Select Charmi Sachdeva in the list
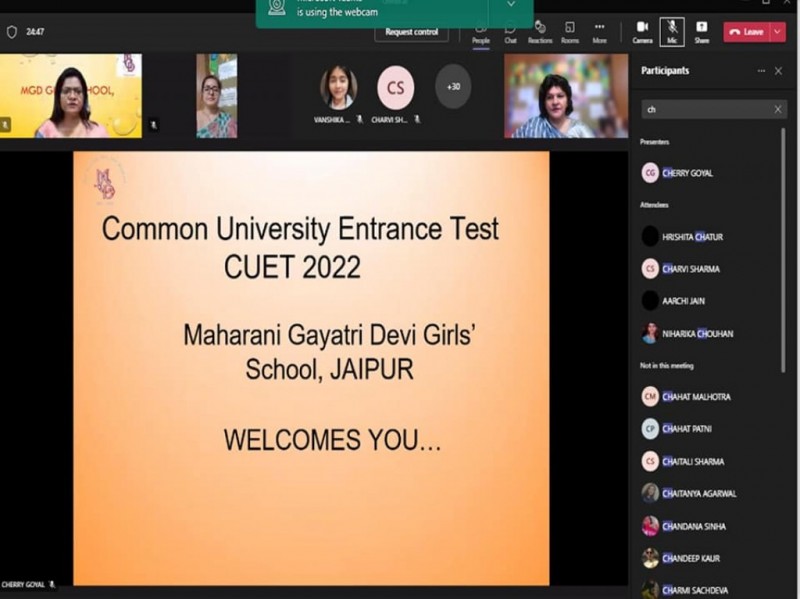This screenshot has height=599, width=800. click(x=709, y=590)
